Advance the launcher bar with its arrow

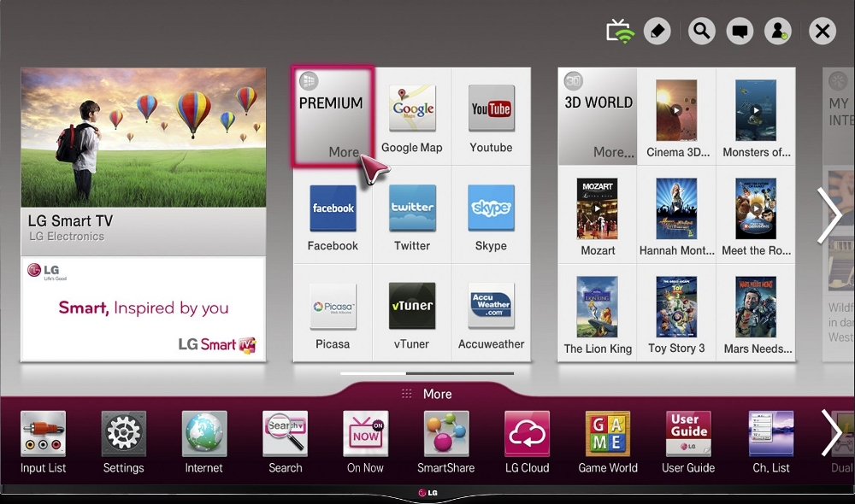(831, 434)
